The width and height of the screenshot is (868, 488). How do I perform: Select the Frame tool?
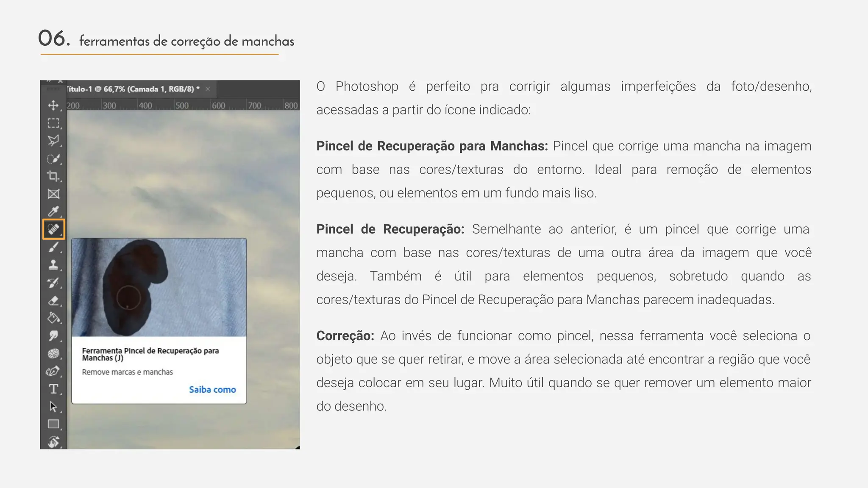[53, 194]
